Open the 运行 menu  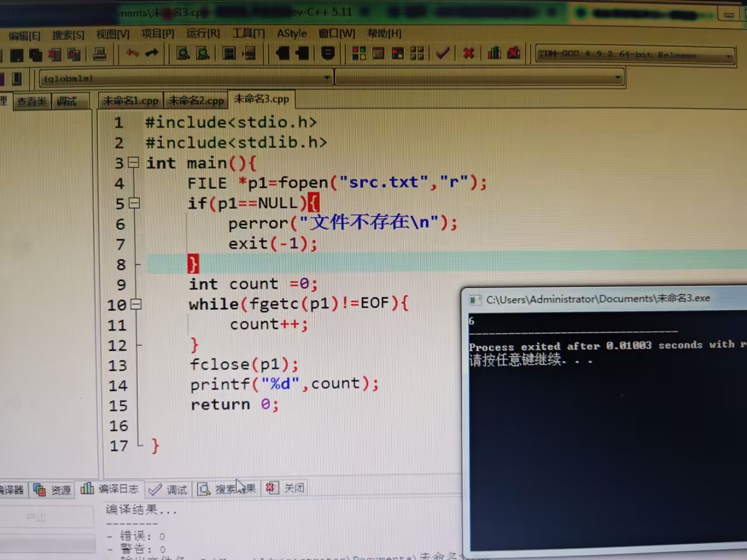[x=203, y=33]
